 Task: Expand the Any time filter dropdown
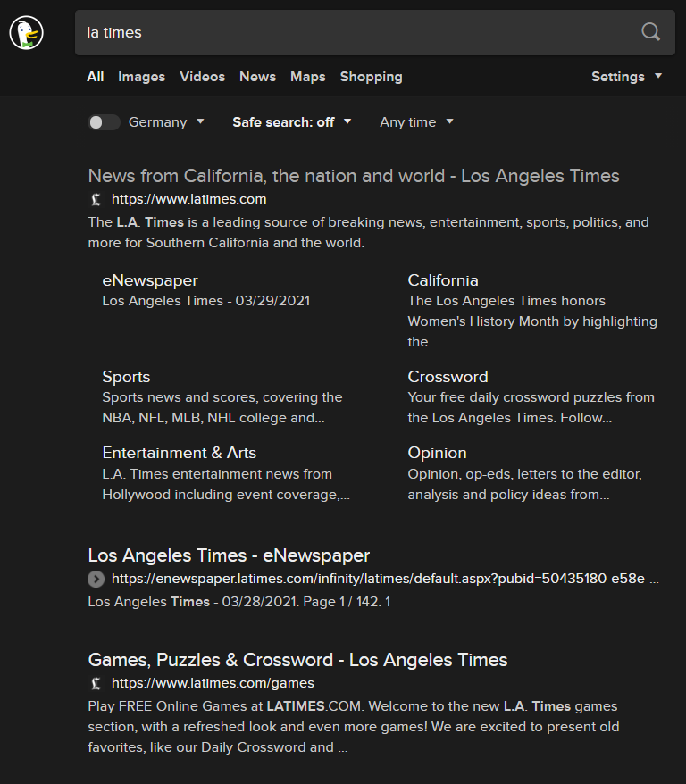point(416,122)
